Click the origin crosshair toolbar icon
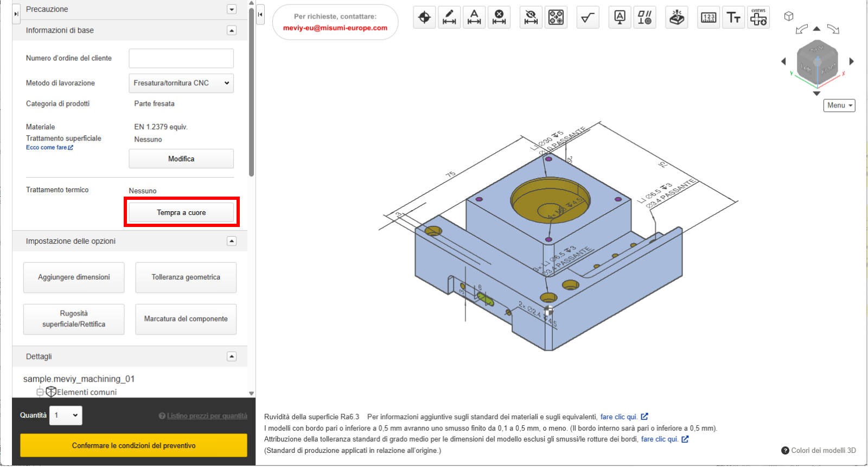The image size is (868, 467). point(424,17)
